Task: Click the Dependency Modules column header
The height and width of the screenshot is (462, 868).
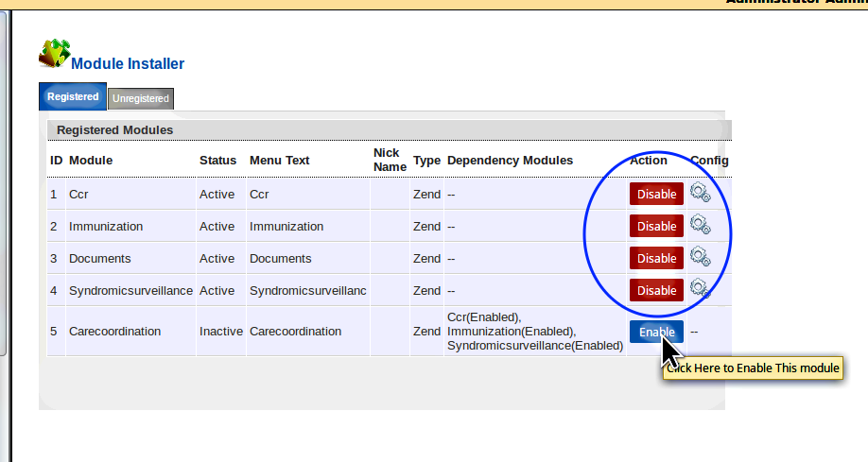Action: [510, 161]
